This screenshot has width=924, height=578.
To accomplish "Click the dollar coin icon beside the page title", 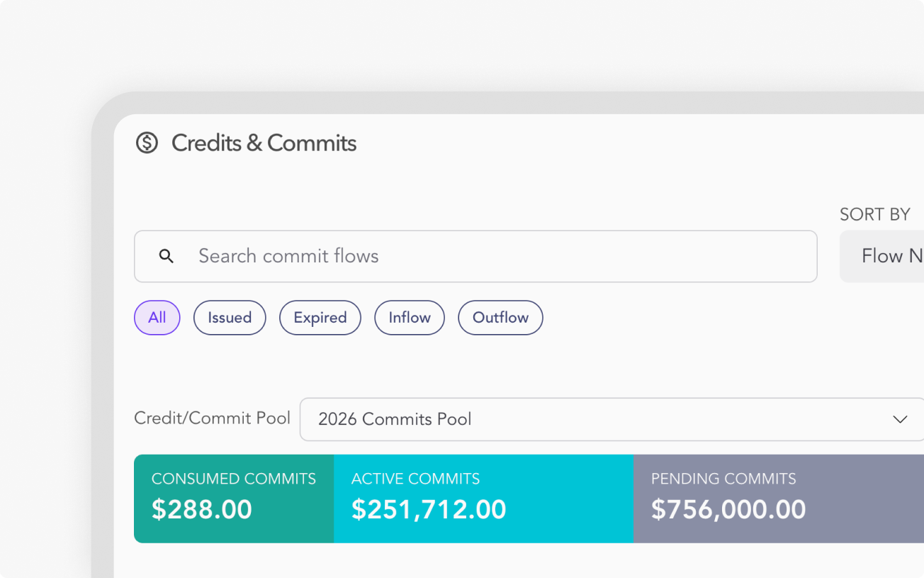I will click(x=147, y=143).
